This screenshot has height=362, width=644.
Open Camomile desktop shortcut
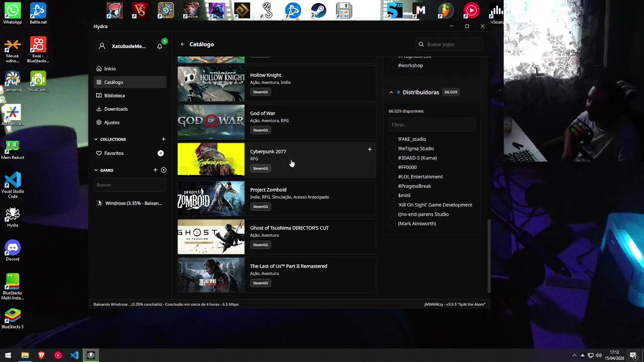(13, 81)
